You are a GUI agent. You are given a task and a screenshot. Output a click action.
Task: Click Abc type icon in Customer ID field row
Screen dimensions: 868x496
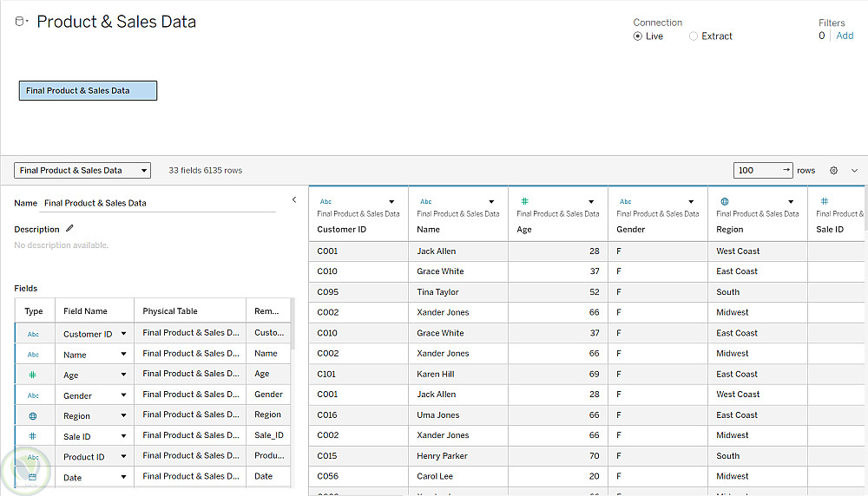33,334
